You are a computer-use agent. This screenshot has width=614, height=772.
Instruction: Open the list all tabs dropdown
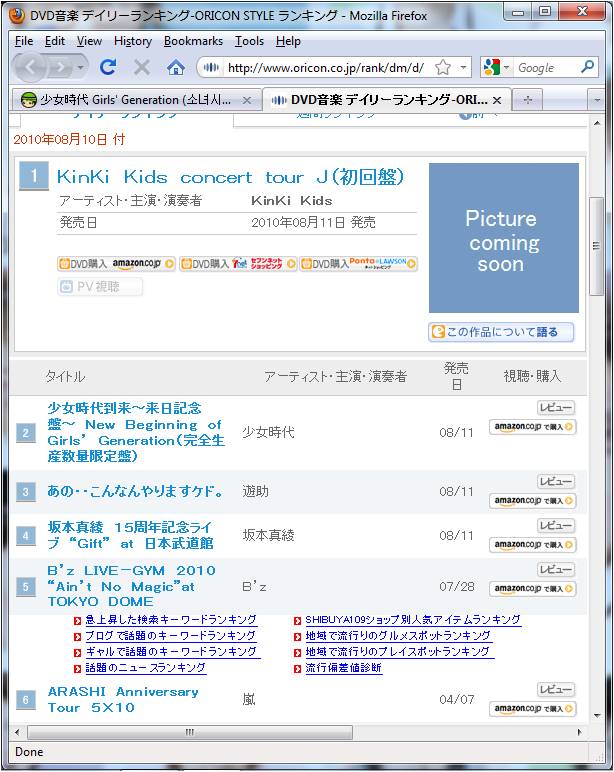597,100
